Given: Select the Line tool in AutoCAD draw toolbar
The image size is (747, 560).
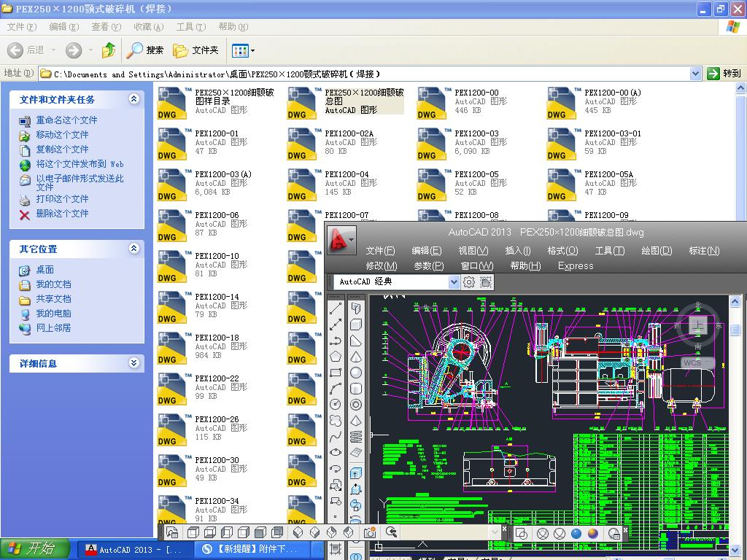Looking at the screenshot, I should [x=336, y=308].
